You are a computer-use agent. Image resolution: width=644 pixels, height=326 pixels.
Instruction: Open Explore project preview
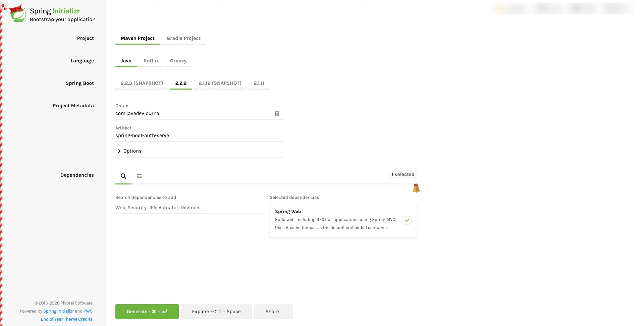click(x=216, y=312)
